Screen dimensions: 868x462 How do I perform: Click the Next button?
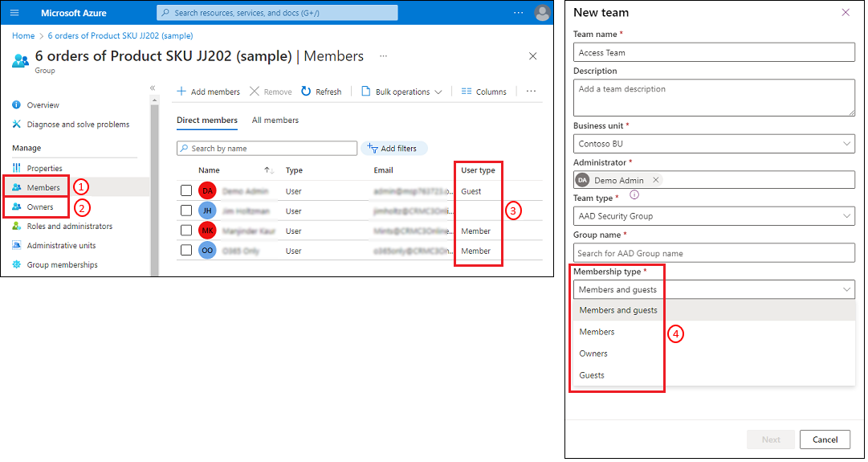coord(771,440)
